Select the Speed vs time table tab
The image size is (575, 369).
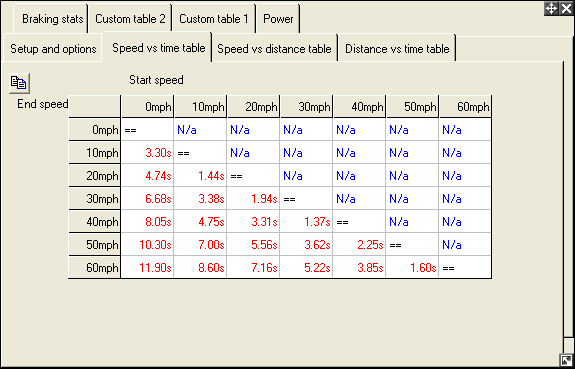click(158, 48)
